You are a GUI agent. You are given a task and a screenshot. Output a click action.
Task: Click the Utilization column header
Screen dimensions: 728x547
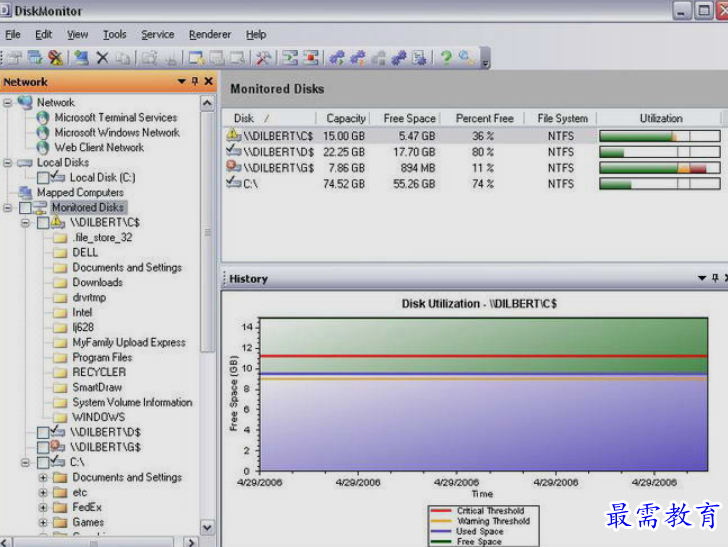[x=659, y=118]
